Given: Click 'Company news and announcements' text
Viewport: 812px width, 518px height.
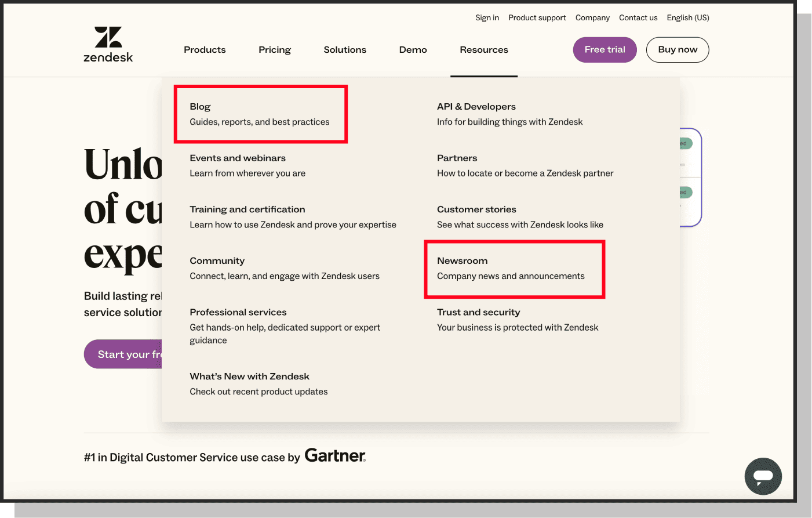Looking at the screenshot, I should (511, 276).
